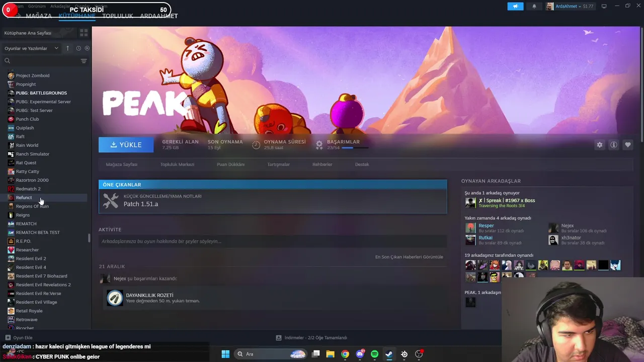Open the notifications bell
The height and width of the screenshot is (362, 644).
pyautogui.click(x=534, y=6)
